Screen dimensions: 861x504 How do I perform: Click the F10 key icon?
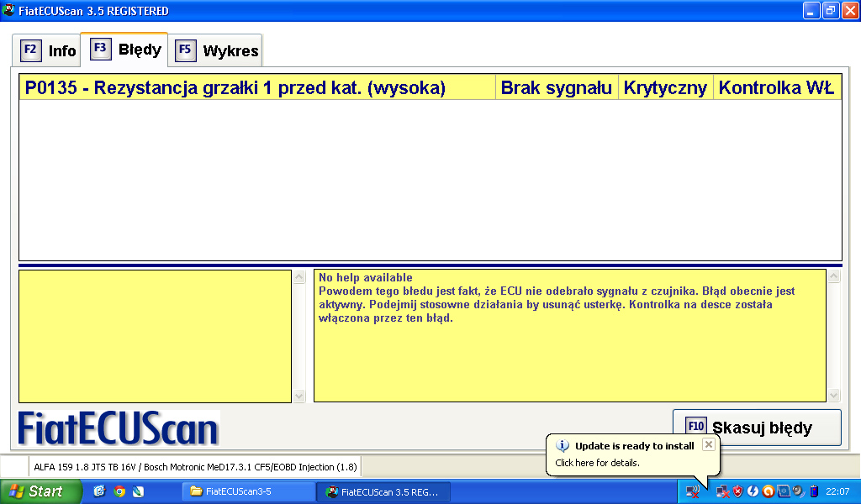[695, 426]
